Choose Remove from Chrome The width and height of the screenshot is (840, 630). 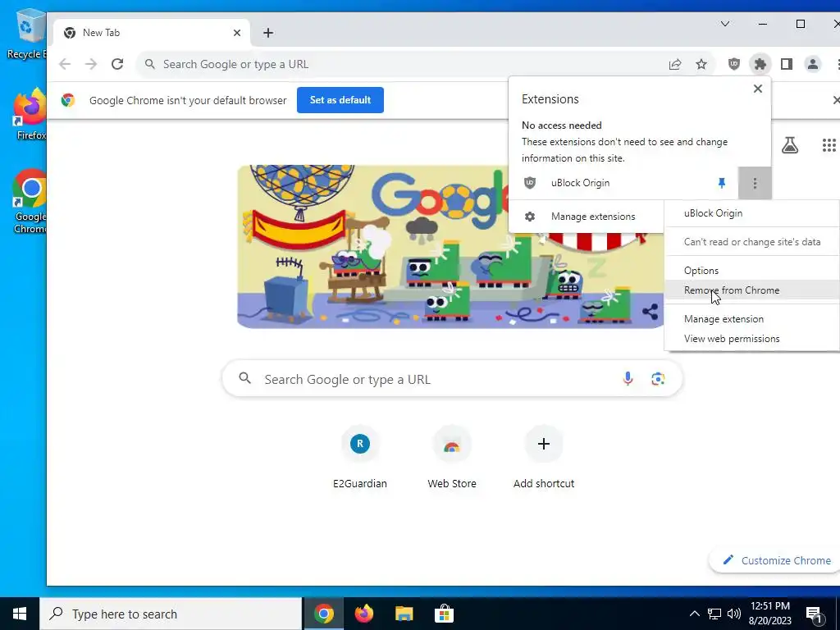[751, 290]
